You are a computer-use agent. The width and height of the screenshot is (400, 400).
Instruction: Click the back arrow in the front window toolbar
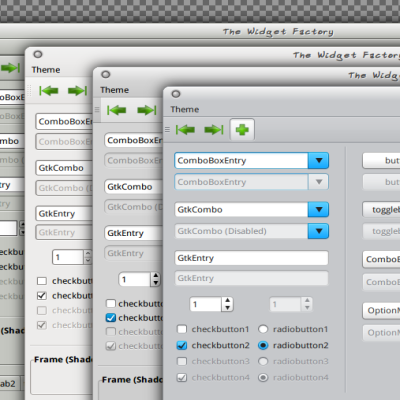point(185,130)
